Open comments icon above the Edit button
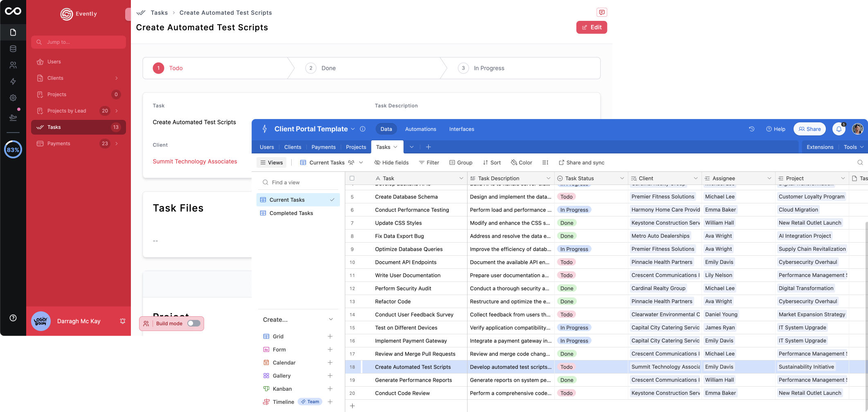Image resolution: width=868 pixels, height=412 pixels. 601,12
